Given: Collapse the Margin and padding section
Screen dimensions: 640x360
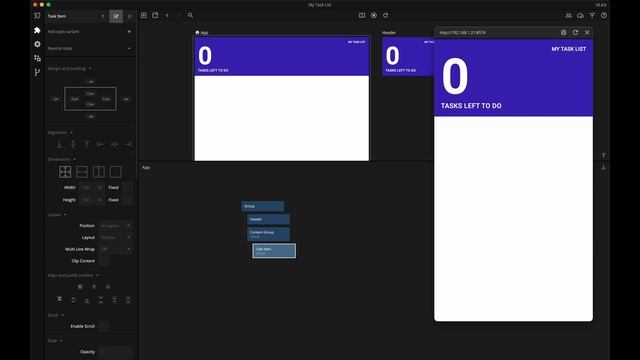Looking at the screenshot, I should [90, 69].
